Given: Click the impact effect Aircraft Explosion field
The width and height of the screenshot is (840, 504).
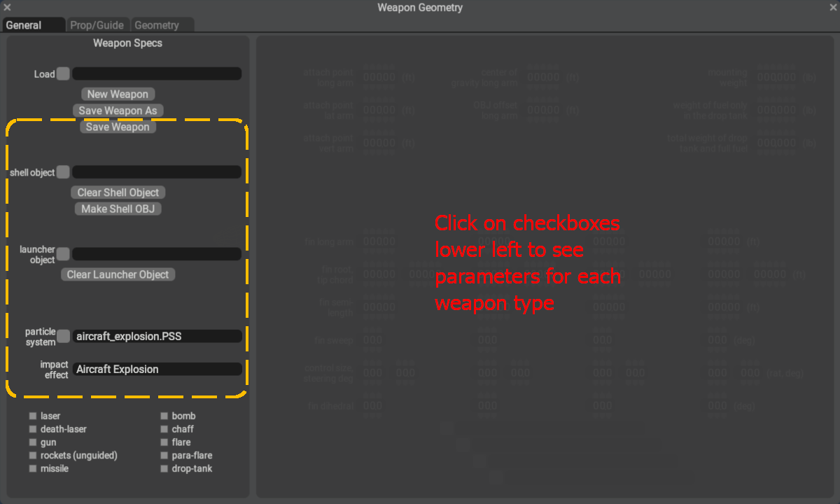Looking at the screenshot, I should (157, 370).
